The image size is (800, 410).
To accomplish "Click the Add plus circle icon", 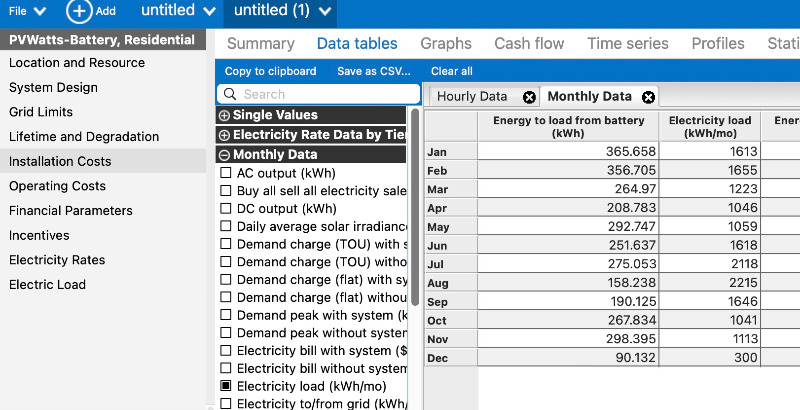I will (79, 11).
